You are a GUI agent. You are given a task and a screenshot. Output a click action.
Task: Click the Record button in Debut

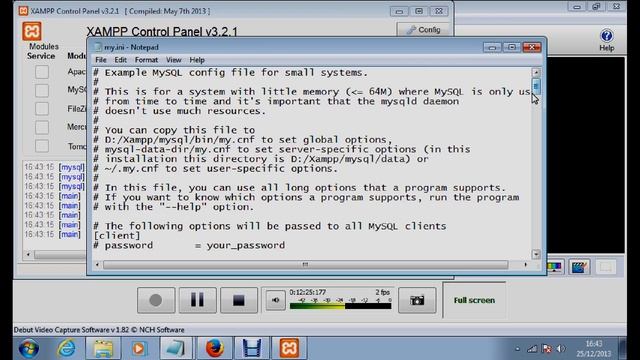tap(156, 300)
